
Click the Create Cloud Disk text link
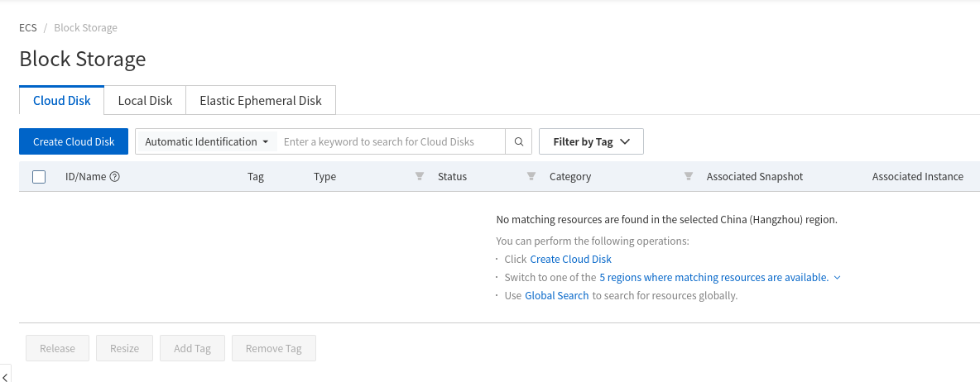[x=570, y=259]
